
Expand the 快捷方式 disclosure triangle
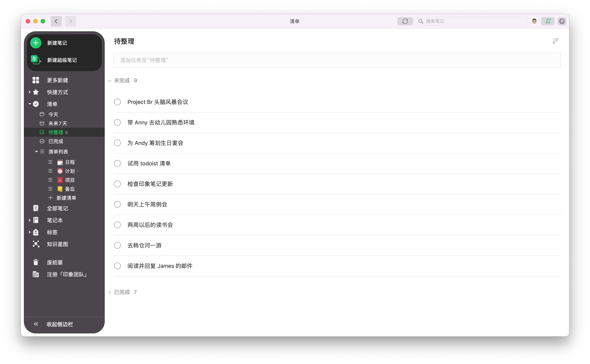30,92
